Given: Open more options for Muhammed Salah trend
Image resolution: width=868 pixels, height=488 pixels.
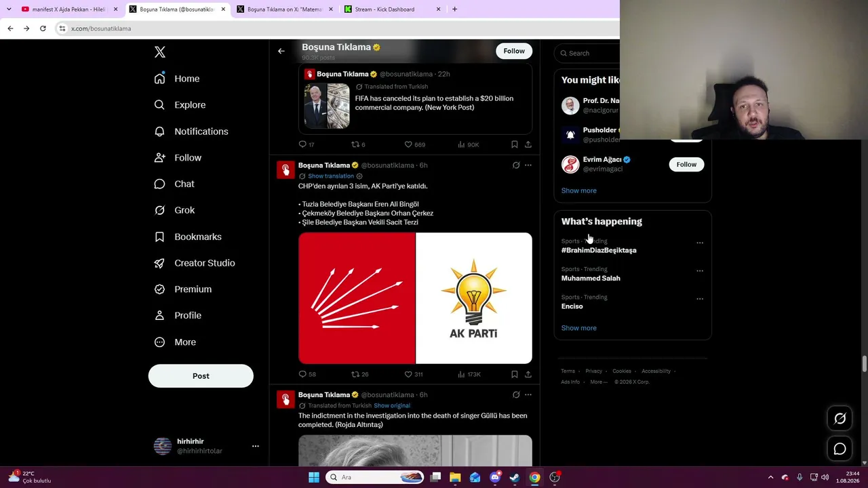Looking at the screenshot, I should tap(700, 271).
